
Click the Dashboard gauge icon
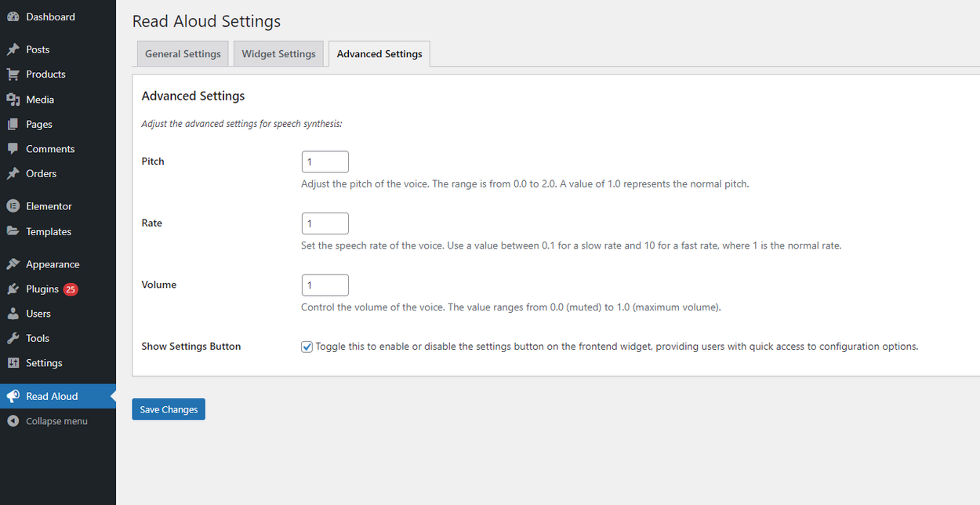(x=13, y=16)
